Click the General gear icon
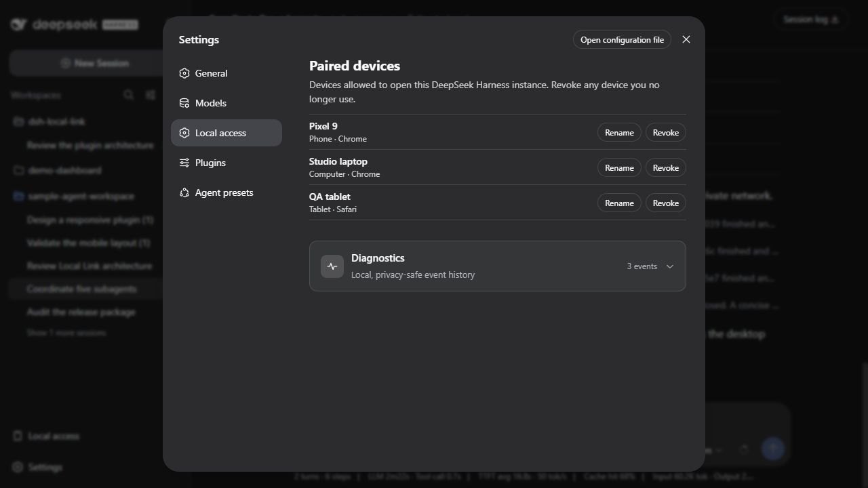This screenshot has height=488, width=868. coord(184,73)
